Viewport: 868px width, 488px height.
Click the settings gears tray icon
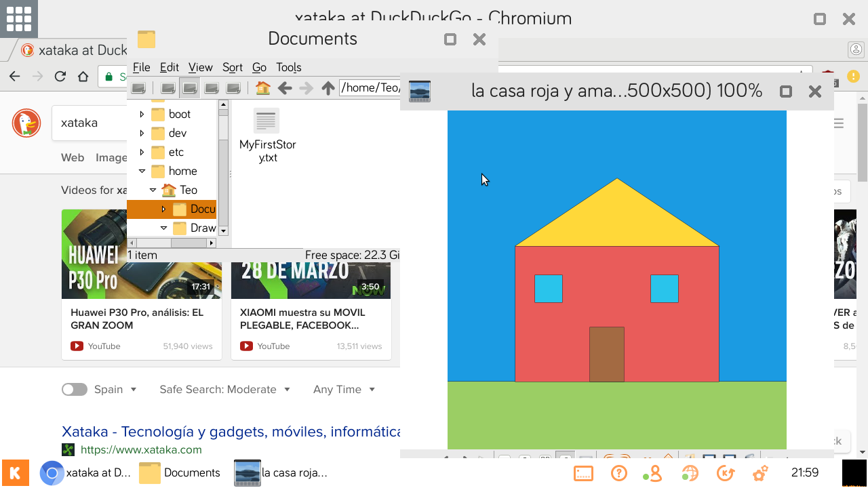click(761, 473)
